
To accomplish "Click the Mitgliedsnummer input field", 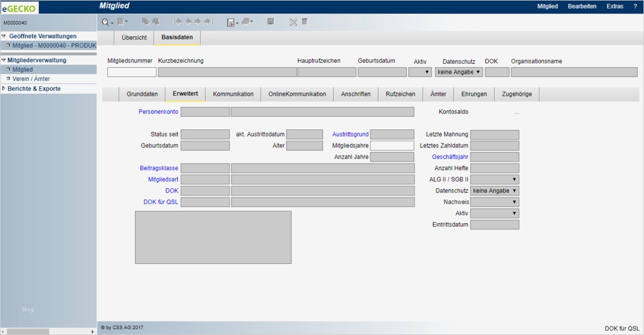I will 132,72.
